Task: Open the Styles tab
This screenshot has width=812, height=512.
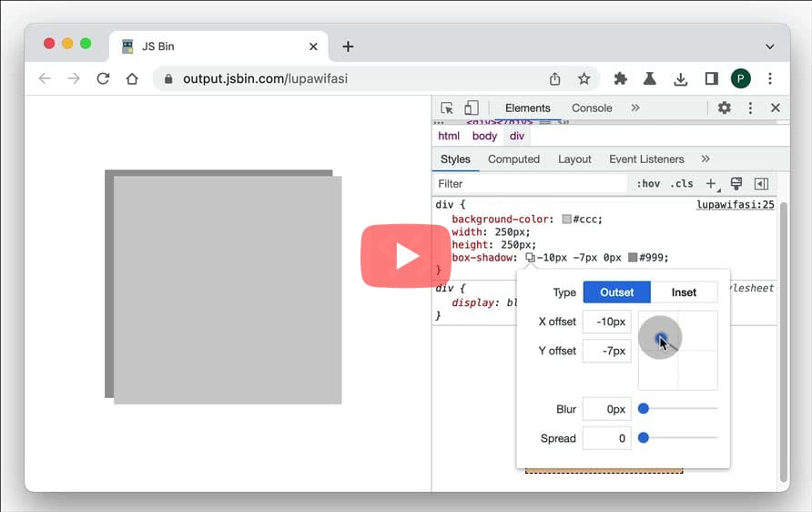Action: point(455,159)
